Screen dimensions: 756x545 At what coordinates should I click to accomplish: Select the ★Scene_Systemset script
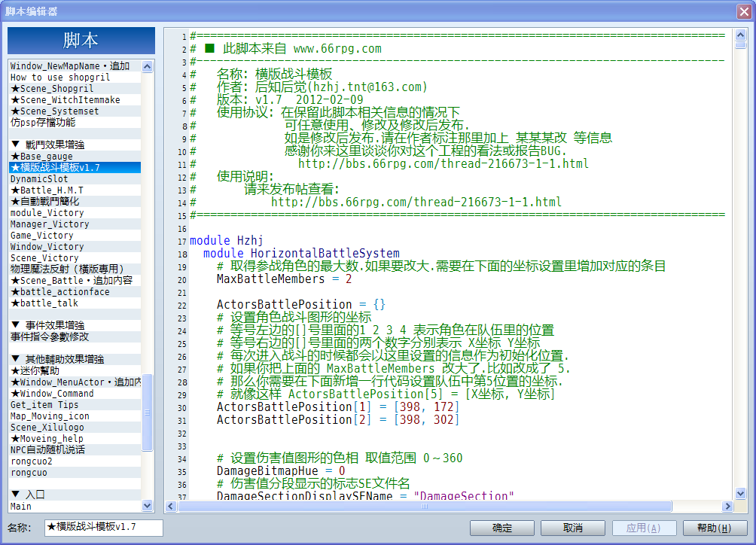[75, 111]
